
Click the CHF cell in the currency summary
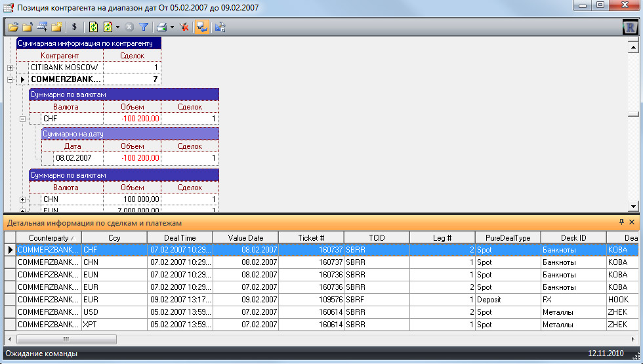point(72,119)
